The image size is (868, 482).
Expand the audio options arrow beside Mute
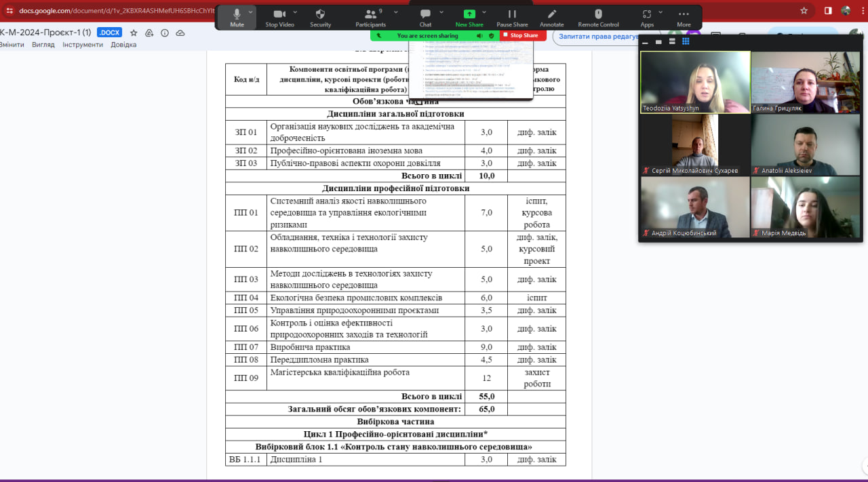pos(251,12)
